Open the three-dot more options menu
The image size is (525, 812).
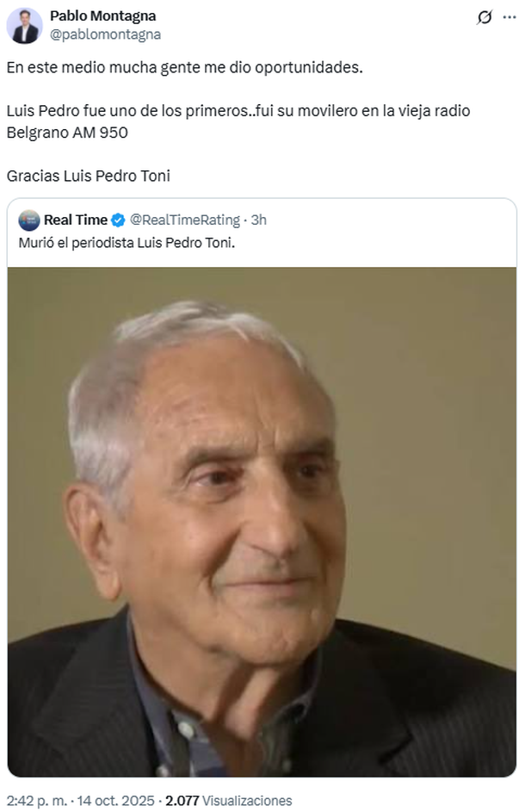click(x=510, y=17)
